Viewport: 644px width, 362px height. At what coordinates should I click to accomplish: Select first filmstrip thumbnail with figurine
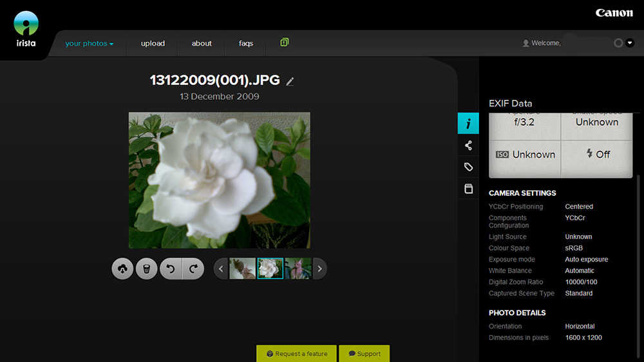click(x=242, y=269)
